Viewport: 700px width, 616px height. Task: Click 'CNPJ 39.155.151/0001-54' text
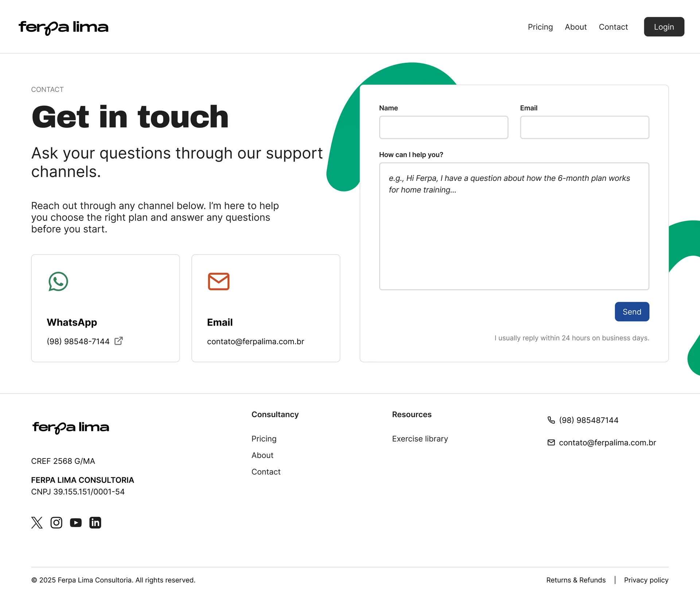point(78,492)
